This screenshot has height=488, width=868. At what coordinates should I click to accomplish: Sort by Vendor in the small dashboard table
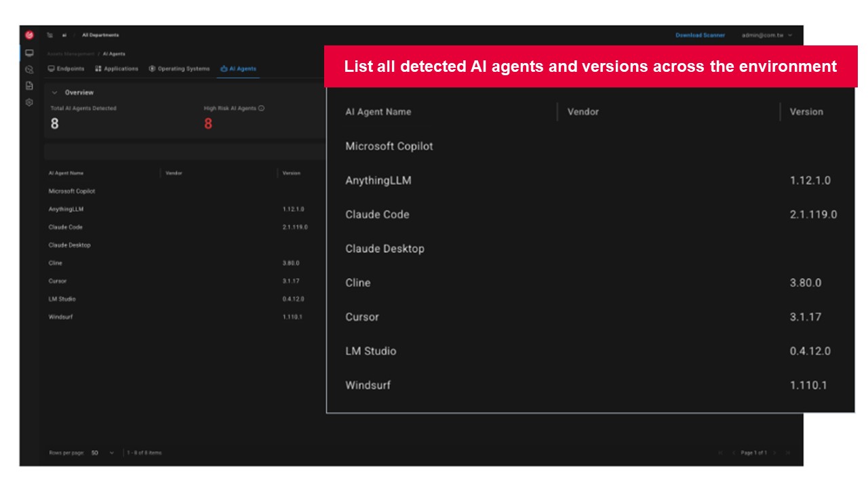174,174
